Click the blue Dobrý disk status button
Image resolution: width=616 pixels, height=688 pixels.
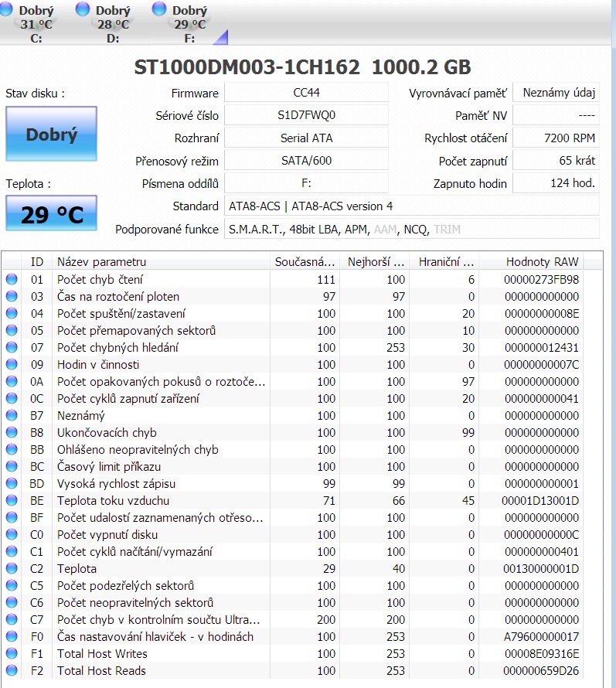click(51, 134)
